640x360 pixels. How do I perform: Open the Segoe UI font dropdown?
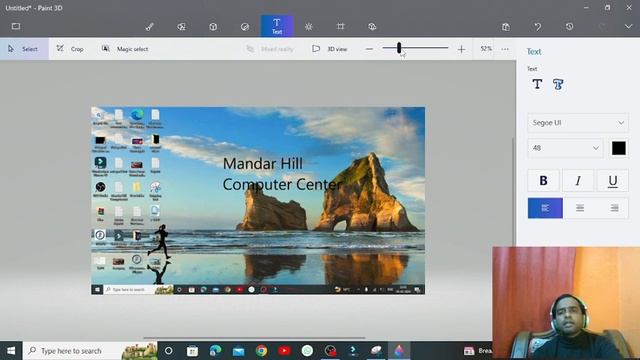[x=578, y=123]
